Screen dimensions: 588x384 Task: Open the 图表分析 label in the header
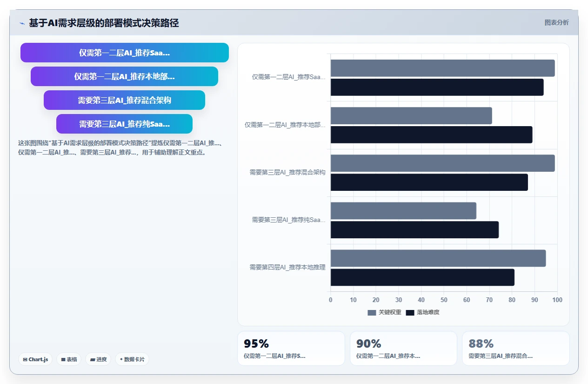coord(556,22)
